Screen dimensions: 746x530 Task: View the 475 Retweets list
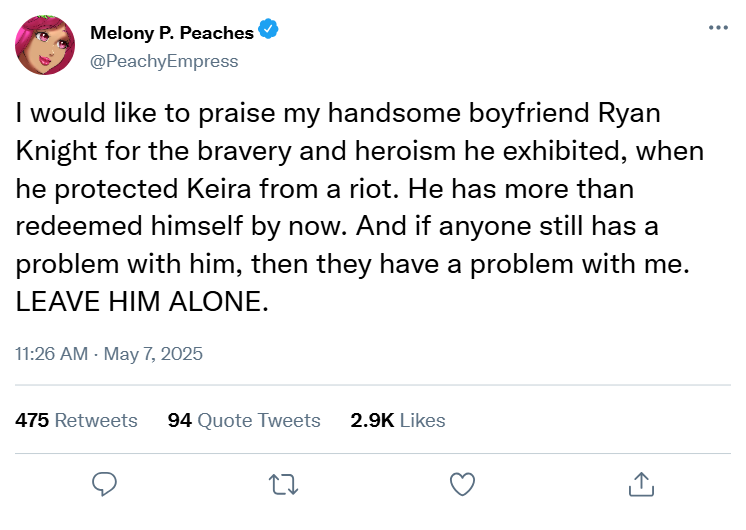(x=77, y=420)
